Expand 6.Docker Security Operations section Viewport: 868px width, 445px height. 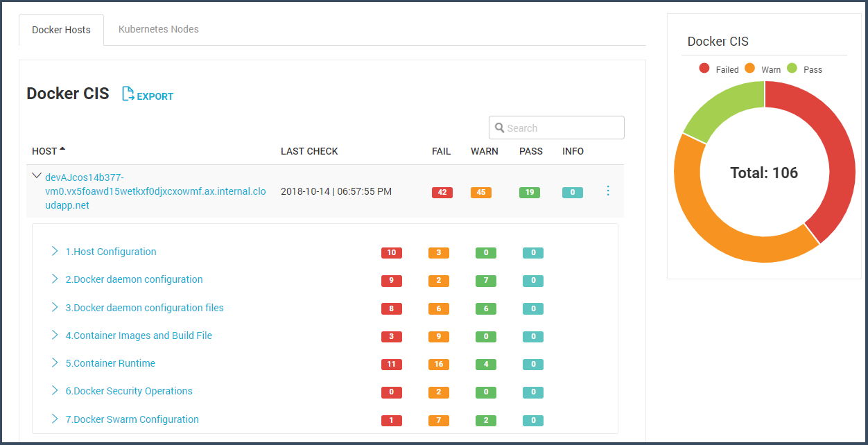point(55,390)
